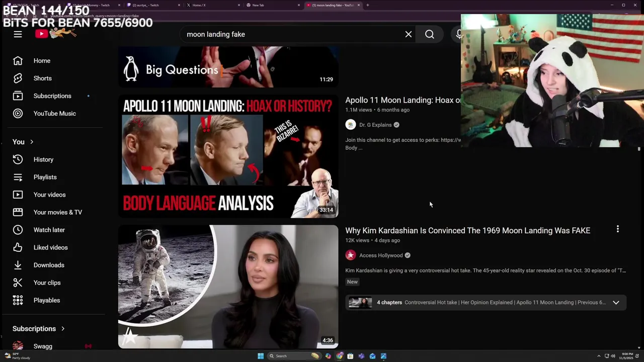This screenshot has width=644, height=362.
Task: Open Microsoft Teams from the taskbar
Action: (361, 356)
